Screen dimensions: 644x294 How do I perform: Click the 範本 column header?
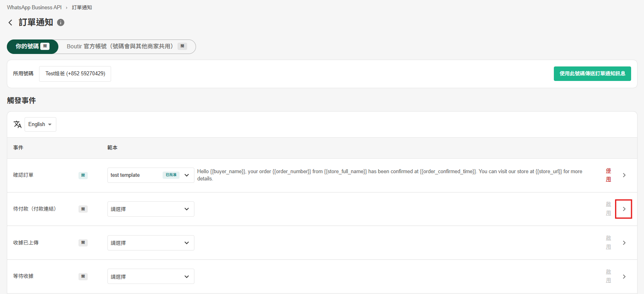(x=112, y=148)
